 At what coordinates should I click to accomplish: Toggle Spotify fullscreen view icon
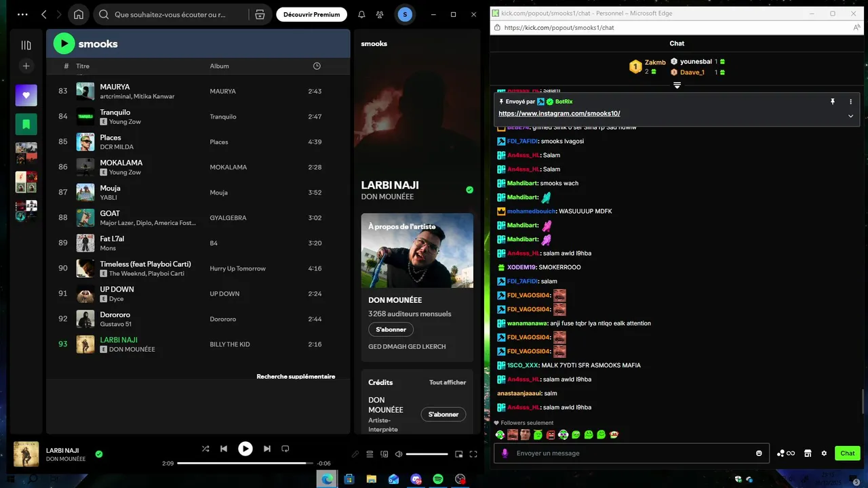[473, 454]
